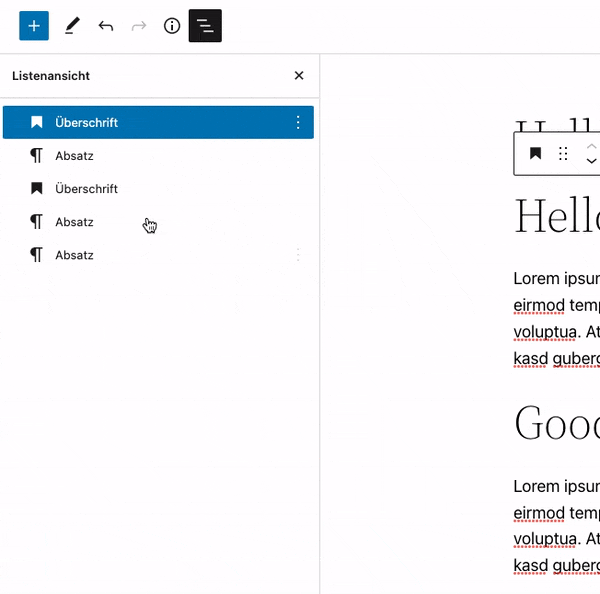The image size is (600, 594).
Task: Click the redo arrow
Action: pyautogui.click(x=139, y=26)
